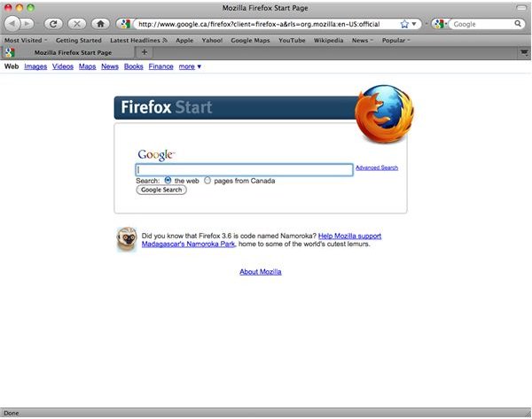This screenshot has height=419, width=532.
Task: Open the News link in Google bar
Action: 110,66
